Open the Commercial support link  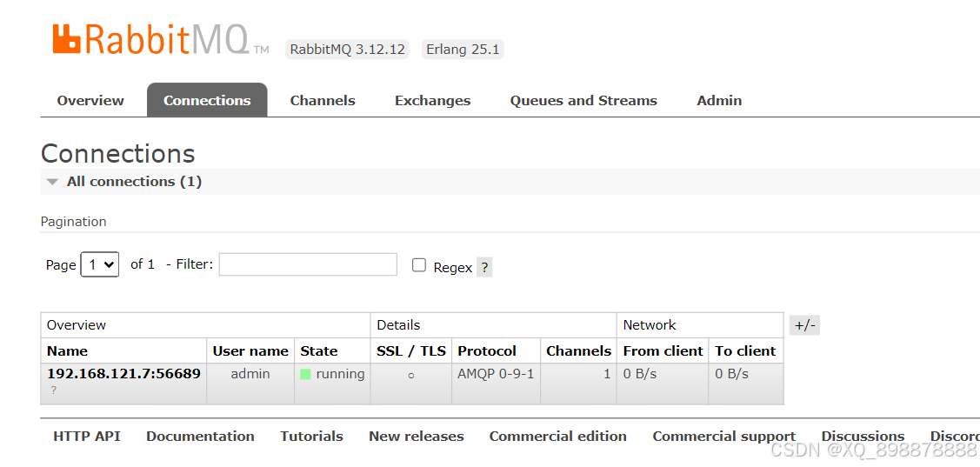click(723, 437)
